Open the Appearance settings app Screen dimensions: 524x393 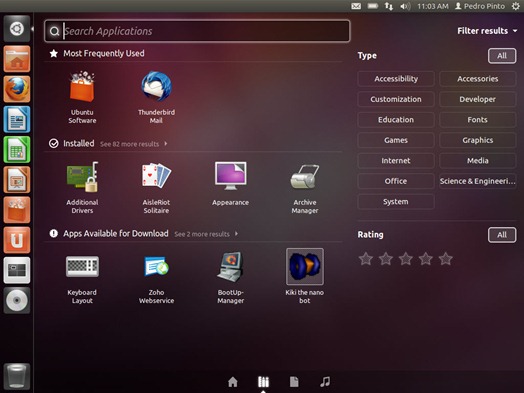[231, 183]
